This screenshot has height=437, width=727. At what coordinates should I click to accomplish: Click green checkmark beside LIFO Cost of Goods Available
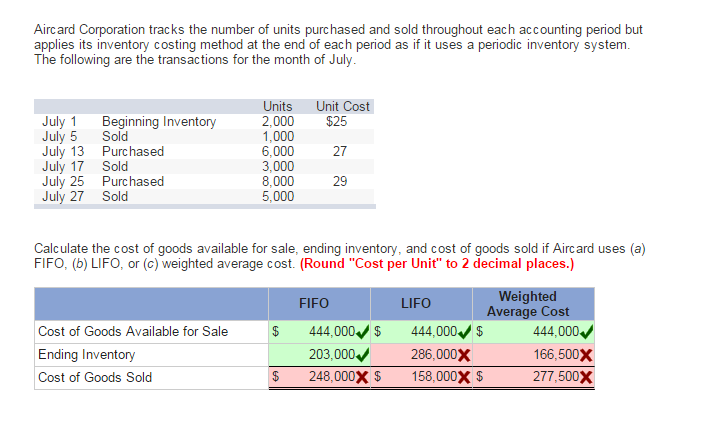(x=465, y=332)
